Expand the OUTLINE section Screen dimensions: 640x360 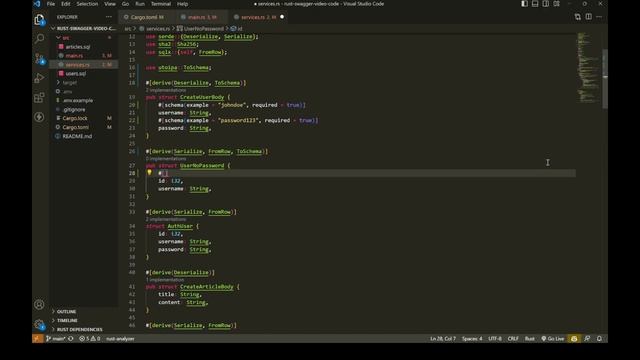(84, 311)
